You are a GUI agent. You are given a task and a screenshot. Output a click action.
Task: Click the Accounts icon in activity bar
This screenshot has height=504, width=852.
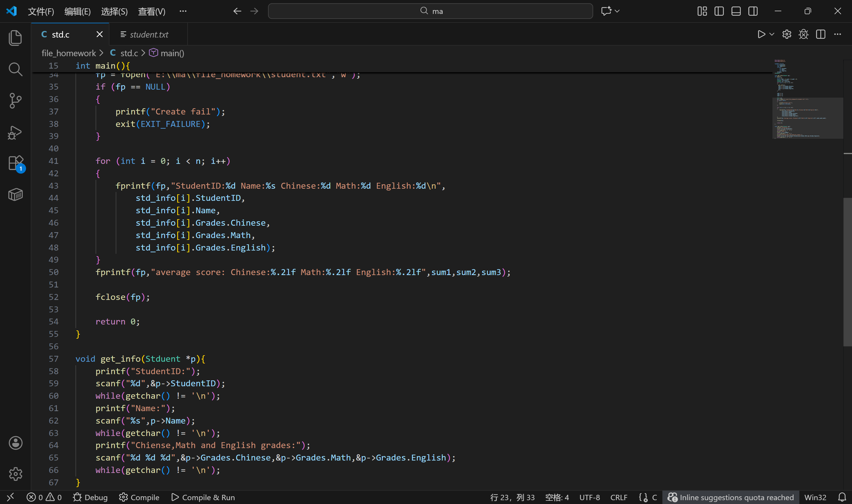pyautogui.click(x=15, y=443)
